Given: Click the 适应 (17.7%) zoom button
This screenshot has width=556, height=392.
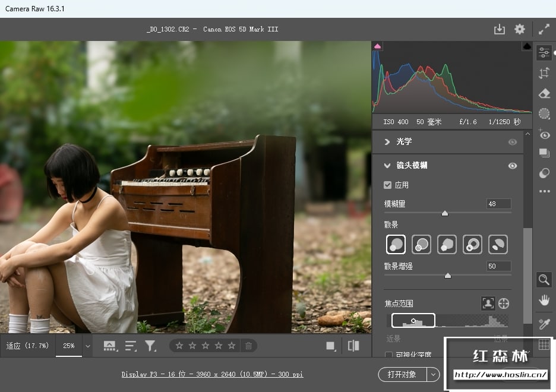Looking at the screenshot, I should tap(27, 346).
